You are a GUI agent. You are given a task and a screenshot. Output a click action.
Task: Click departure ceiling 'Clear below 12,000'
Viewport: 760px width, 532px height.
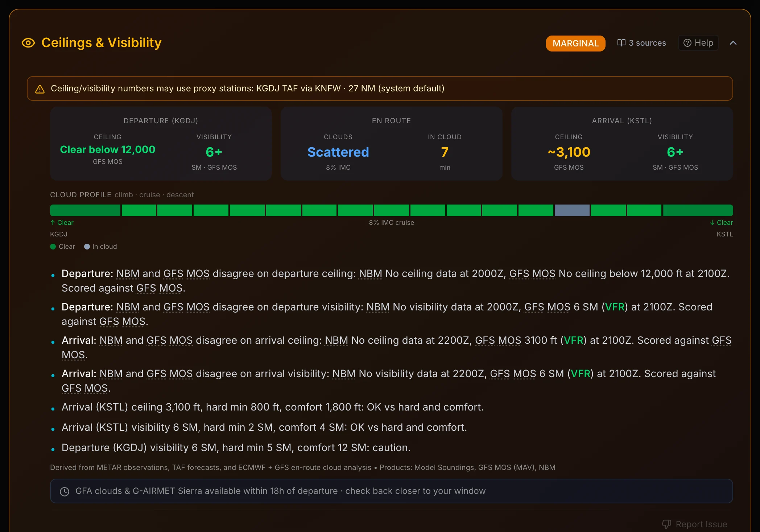[x=108, y=149]
